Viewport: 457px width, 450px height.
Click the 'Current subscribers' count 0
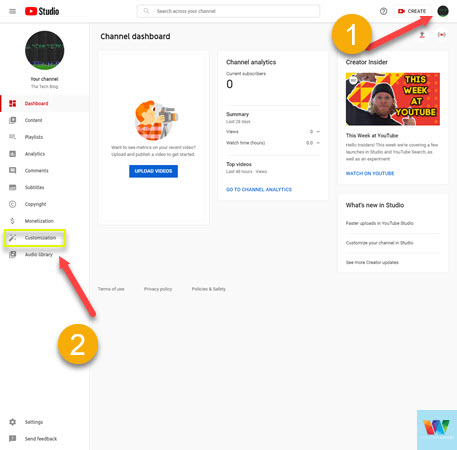click(229, 84)
